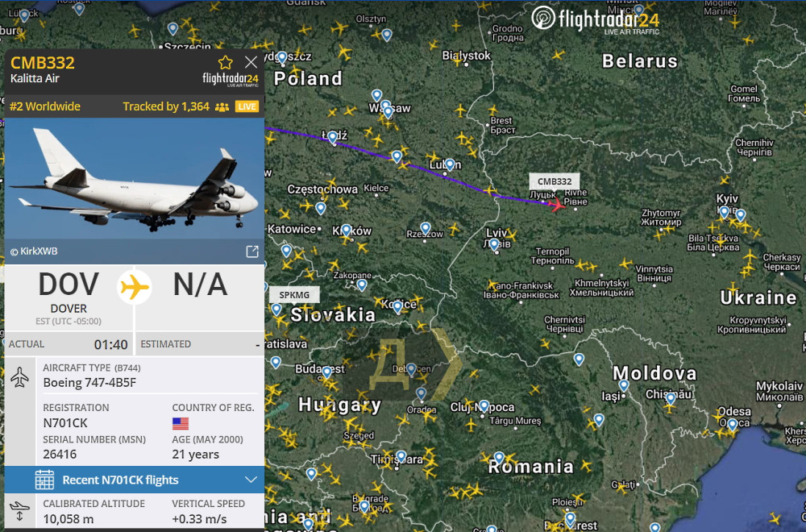Click the calendar icon for recent flights
Screen dimensions: 806x532
[x=44, y=480]
